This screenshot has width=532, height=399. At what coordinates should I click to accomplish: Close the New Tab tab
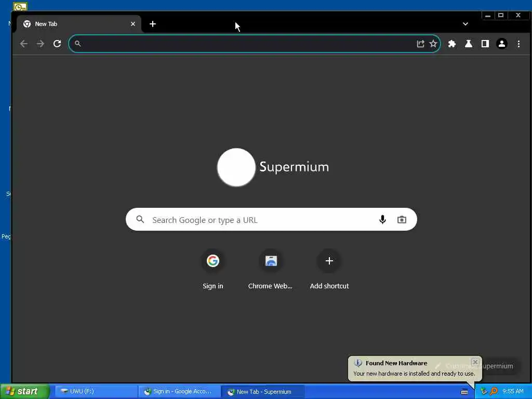click(133, 24)
